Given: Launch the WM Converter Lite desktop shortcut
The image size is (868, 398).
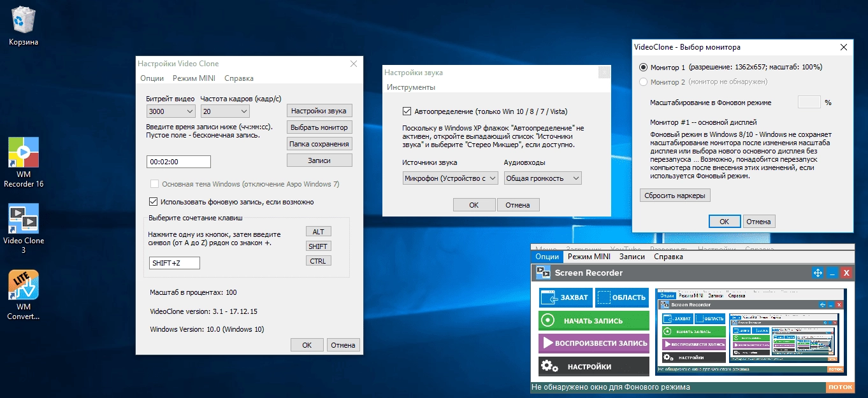Looking at the screenshot, I should tap(24, 295).
